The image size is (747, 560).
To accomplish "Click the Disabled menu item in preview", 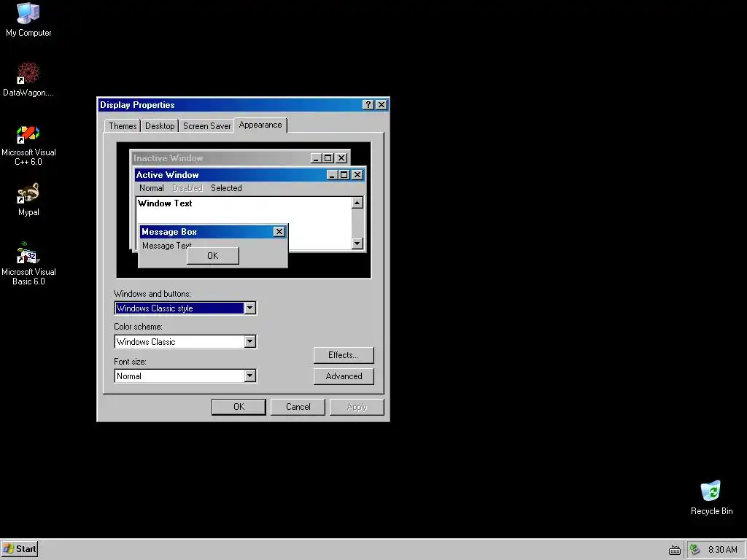I will 187,188.
